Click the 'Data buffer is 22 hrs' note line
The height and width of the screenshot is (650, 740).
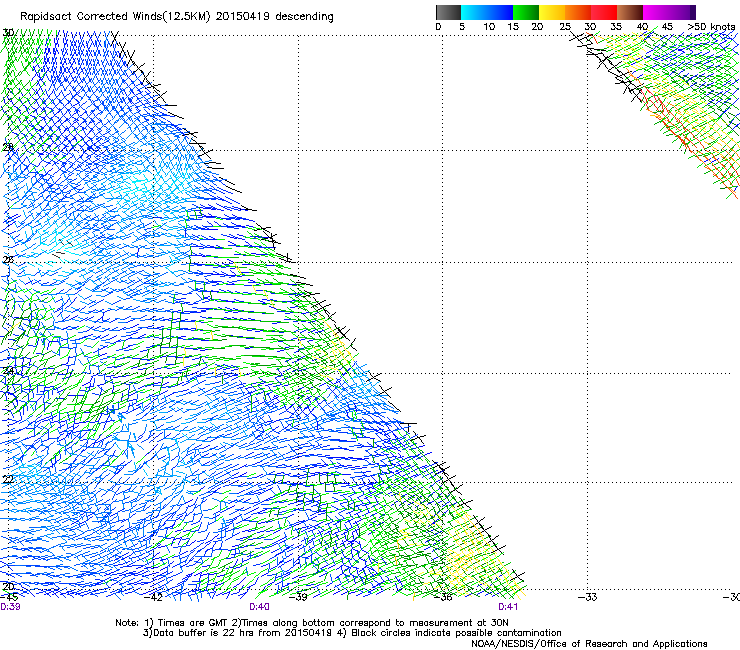coord(352,633)
